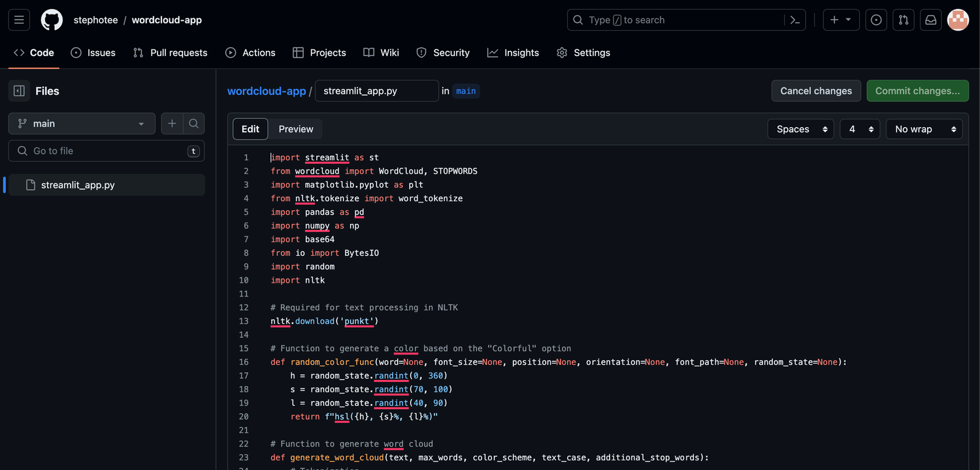Focus the Go to file search box
The width and height of the screenshot is (980, 470).
(106, 151)
